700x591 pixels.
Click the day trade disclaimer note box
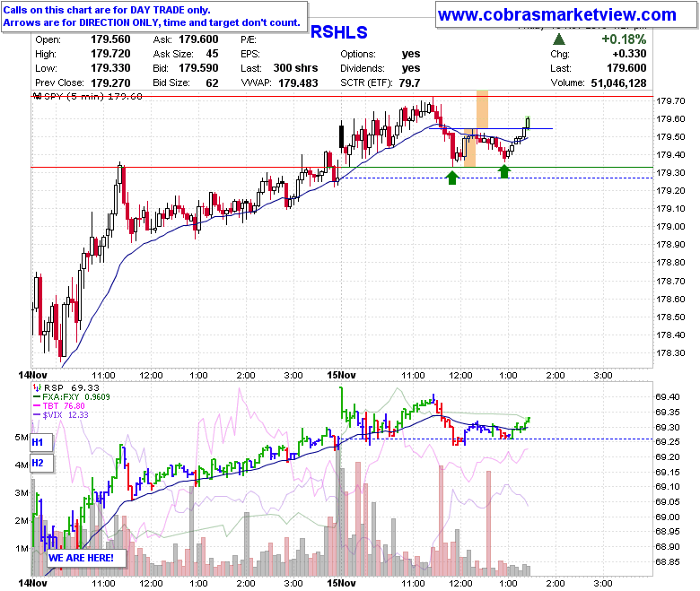(x=154, y=16)
